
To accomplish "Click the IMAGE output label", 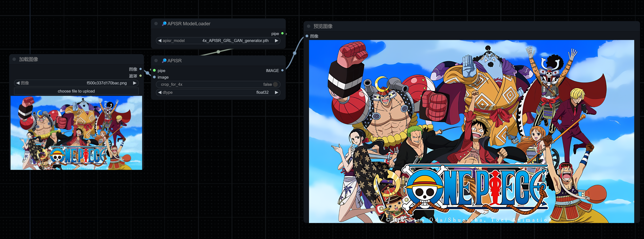I will tap(272, 71).
